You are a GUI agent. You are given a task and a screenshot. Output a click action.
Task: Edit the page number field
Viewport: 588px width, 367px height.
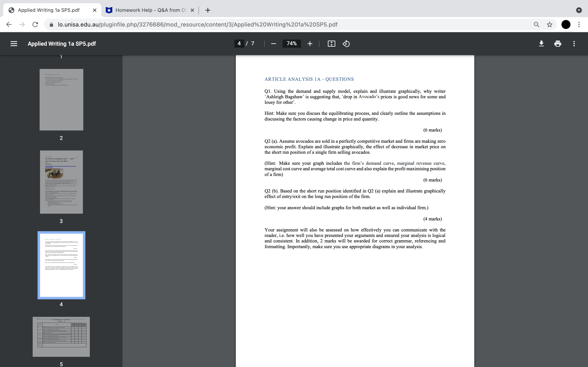239,44
